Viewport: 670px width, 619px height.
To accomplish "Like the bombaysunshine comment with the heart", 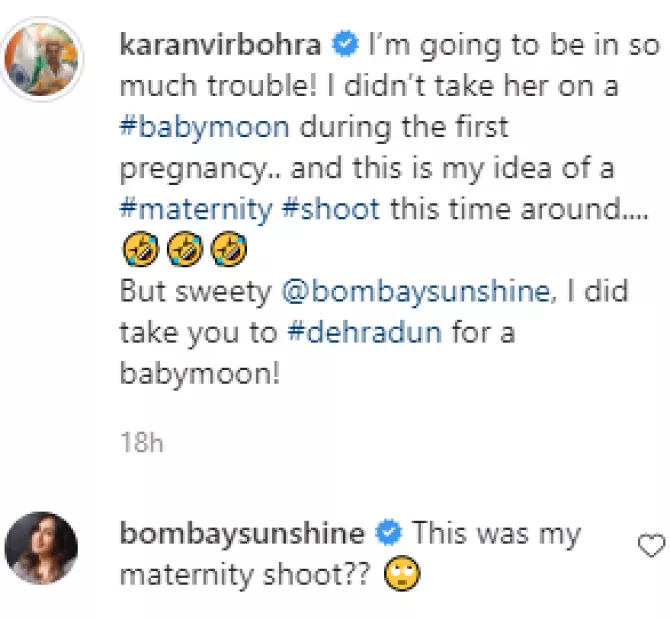I will [x=651, y=545].
